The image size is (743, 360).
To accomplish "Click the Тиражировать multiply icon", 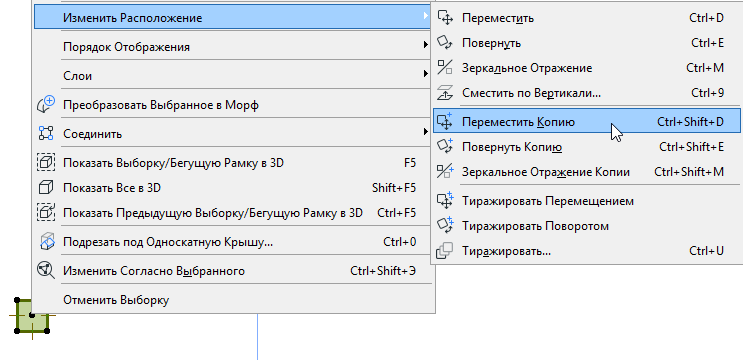I will pos(445,251).
